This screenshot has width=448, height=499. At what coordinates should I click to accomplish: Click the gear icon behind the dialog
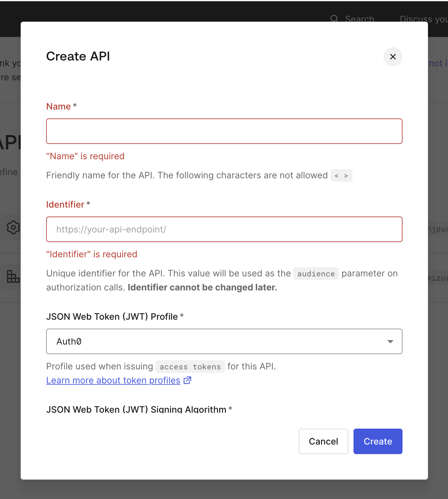point(13,227)
